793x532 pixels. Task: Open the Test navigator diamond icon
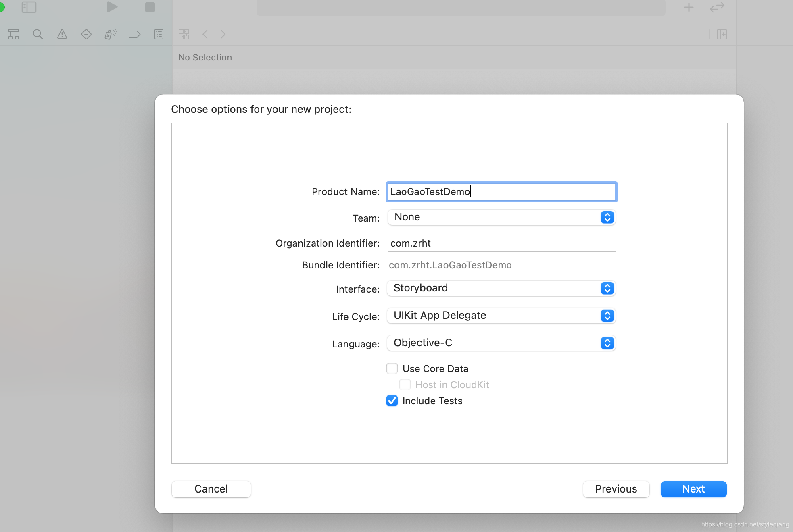click(x=86, y=35)
